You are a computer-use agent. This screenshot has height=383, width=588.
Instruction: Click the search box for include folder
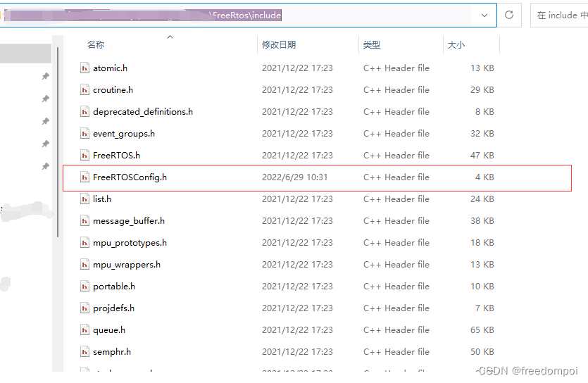point(560,15)
